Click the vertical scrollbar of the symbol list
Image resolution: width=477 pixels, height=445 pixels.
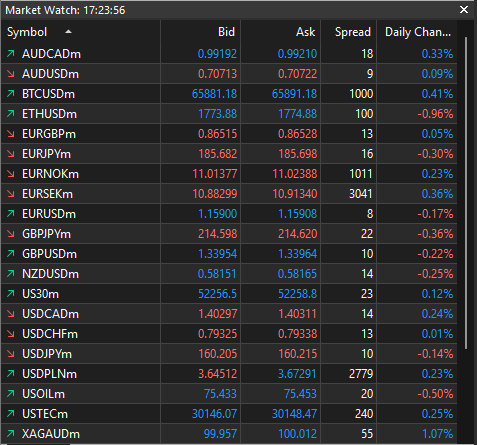pyautogui.click(x=466, y=193)
